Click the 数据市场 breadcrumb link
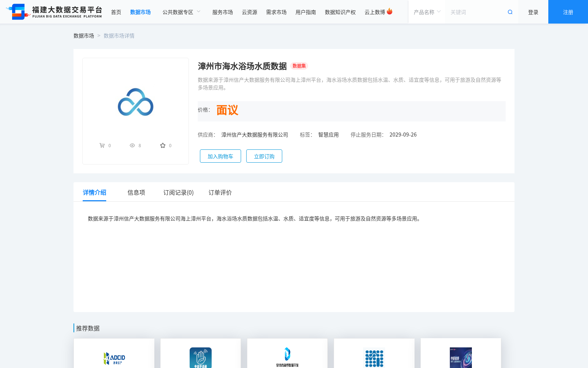Image resolution: width=588 pixels, height=368 pixels. click(x=84, y=36)
